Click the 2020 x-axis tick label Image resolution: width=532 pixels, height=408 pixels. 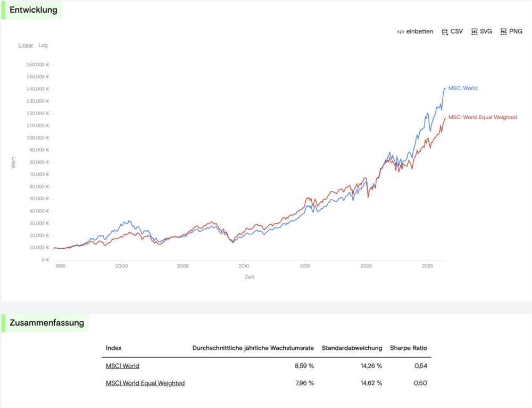coord(366,266)
